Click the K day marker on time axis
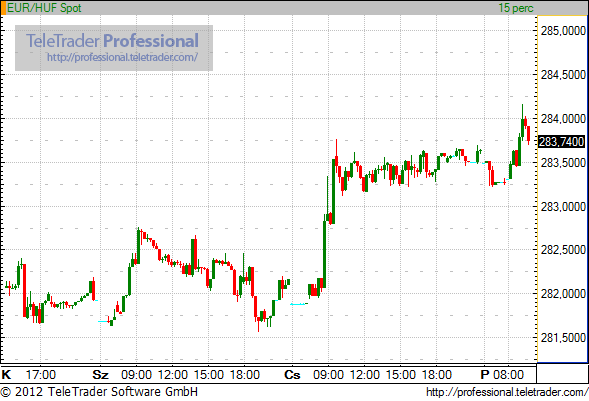The height and width of the screenshot is (401, 589). tap(6, 375)
